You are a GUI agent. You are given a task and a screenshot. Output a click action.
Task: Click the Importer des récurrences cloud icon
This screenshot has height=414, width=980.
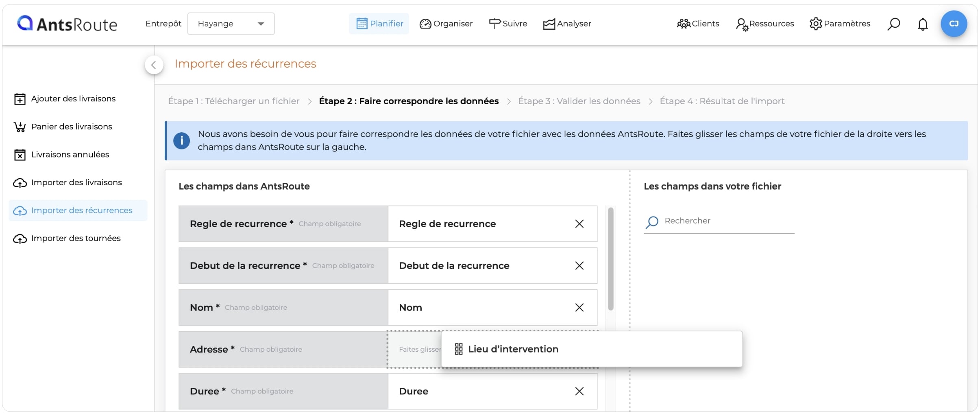20,211
